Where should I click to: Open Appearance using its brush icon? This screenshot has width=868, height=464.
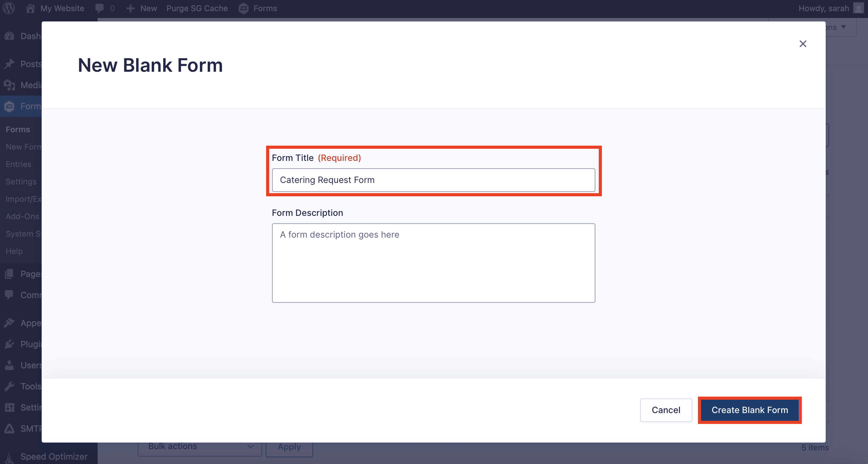click(x=9, y=322)
